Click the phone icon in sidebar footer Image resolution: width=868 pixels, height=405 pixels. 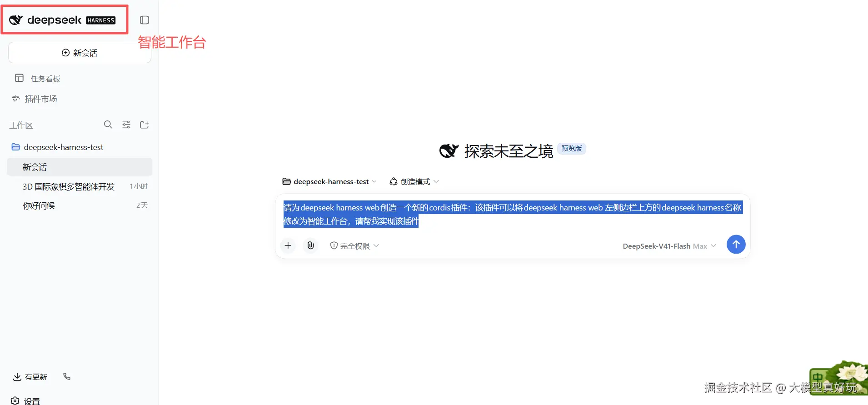(67, 376)
